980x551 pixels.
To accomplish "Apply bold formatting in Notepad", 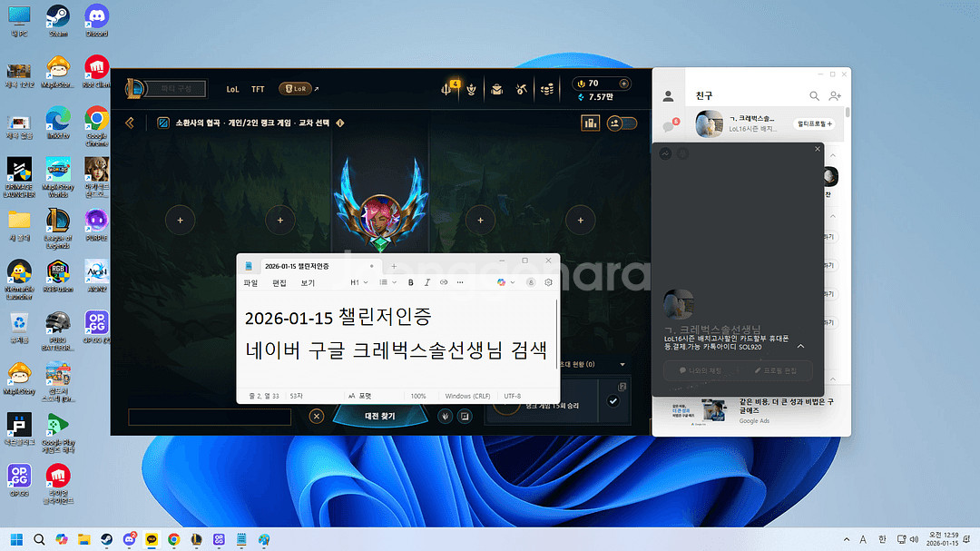I will (x=411, y=282).
